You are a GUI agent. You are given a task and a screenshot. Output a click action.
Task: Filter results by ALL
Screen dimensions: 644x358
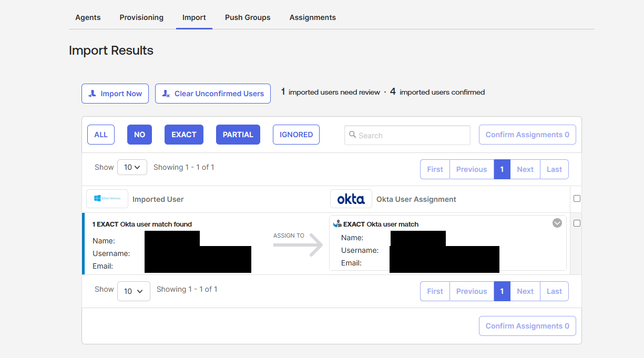[x=101, y=135]
